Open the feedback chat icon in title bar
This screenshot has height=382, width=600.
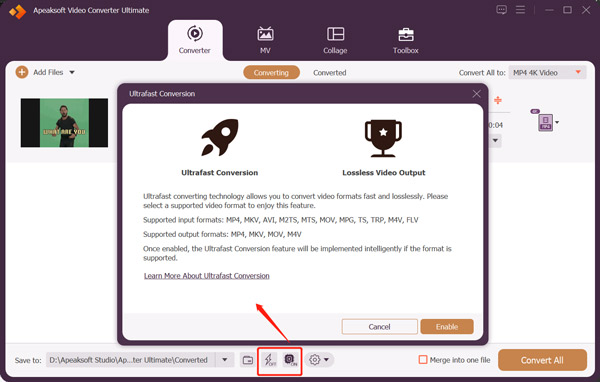coord(501,10)
